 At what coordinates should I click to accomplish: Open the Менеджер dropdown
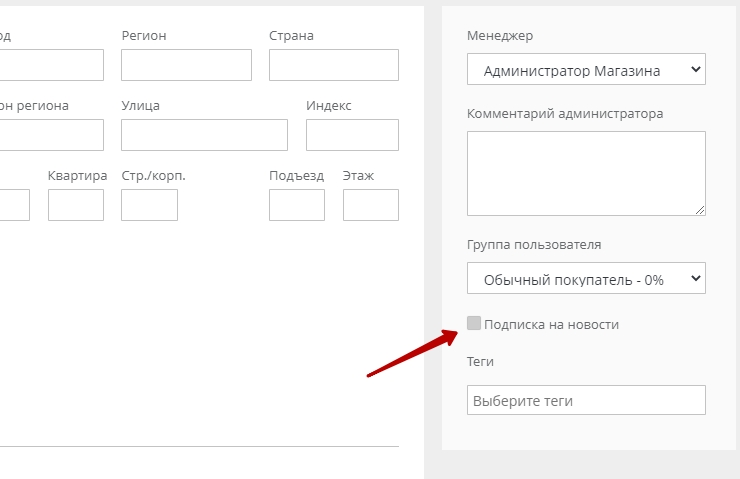point(586,71)
